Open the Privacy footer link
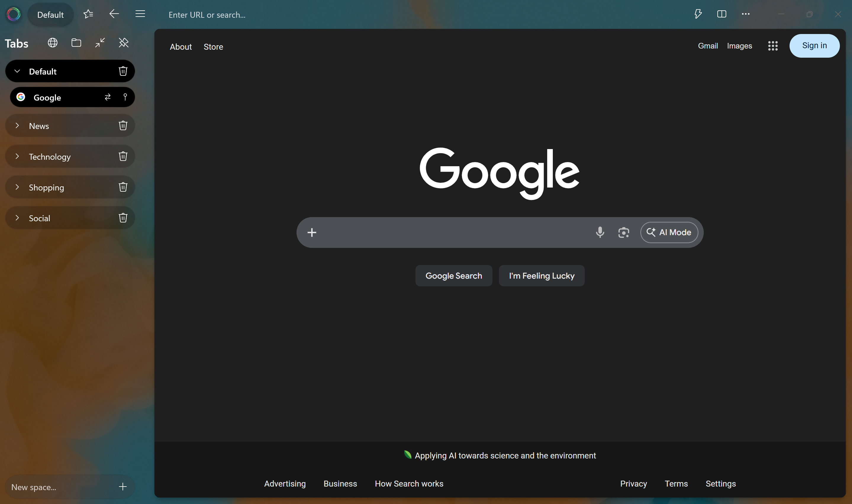The height and width of the screenshot is (504, 852). point(634,484)
